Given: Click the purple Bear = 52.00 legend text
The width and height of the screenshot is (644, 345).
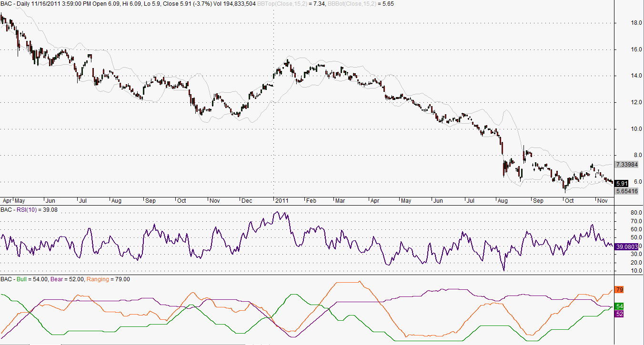Looking at the screenshot, I should (x=66, y=279).
